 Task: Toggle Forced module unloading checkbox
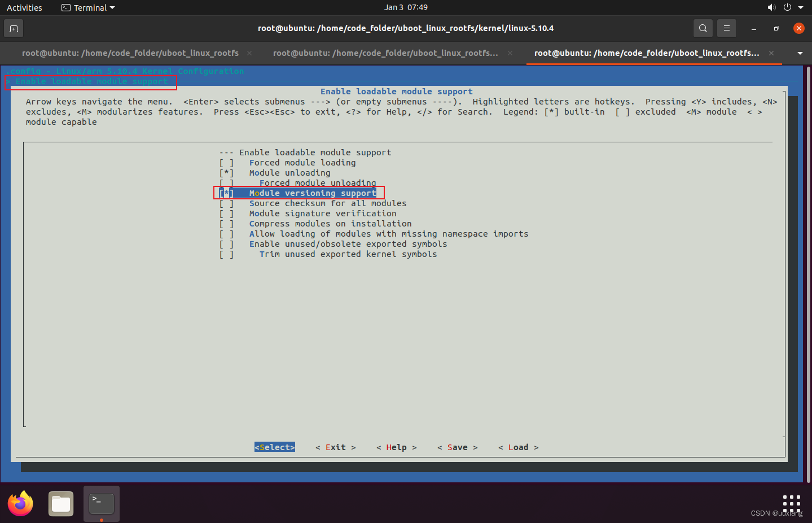click(226, 183)
